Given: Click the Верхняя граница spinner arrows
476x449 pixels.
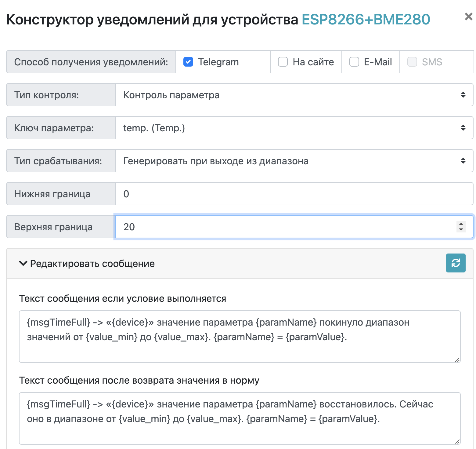Looking at the screenshot, I should click(x=461, y=227).
